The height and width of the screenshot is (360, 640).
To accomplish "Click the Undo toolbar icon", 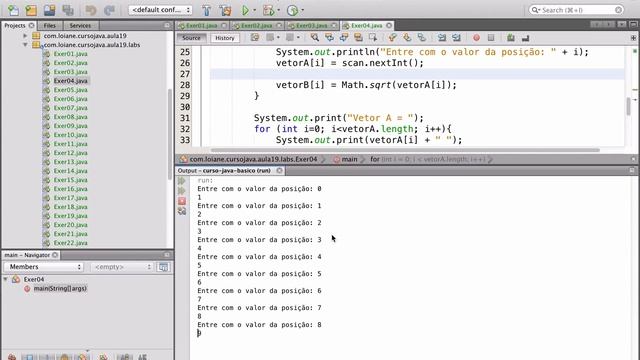I will [91, 10].
